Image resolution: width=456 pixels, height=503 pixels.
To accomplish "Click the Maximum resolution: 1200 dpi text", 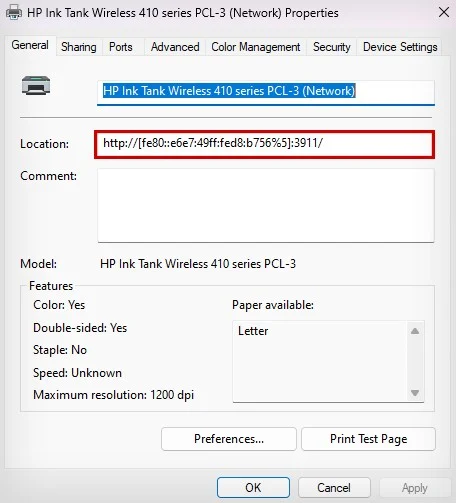I will click(113, 395).
